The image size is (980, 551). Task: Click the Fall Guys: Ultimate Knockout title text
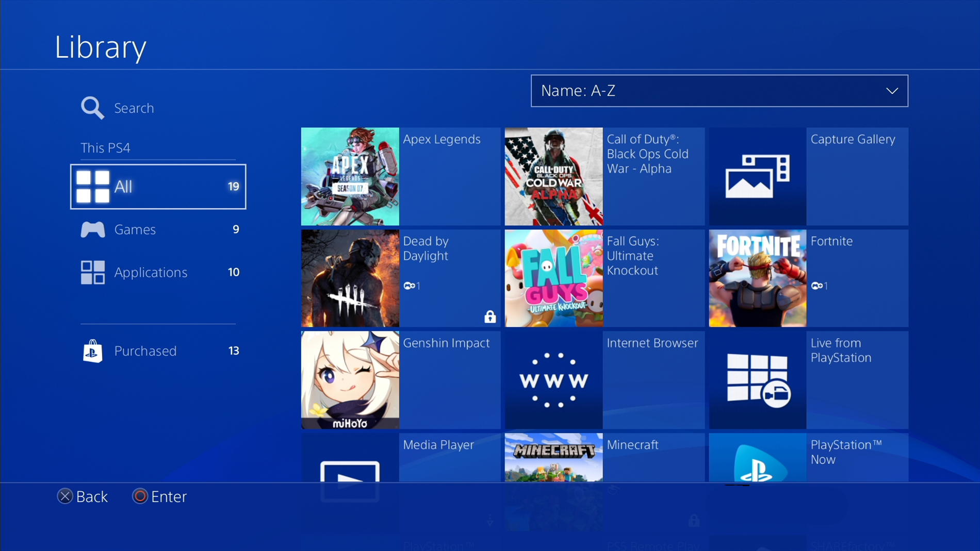pos(633,256)
